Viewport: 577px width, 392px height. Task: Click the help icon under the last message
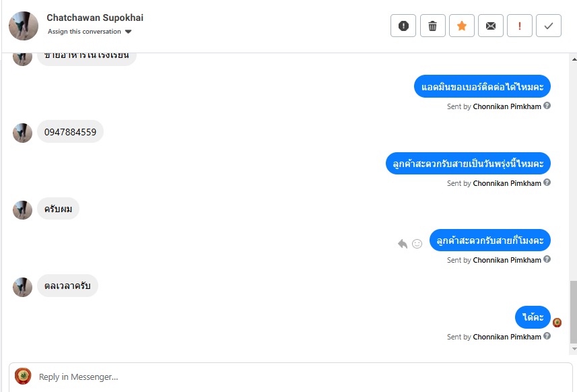[547, 336]
